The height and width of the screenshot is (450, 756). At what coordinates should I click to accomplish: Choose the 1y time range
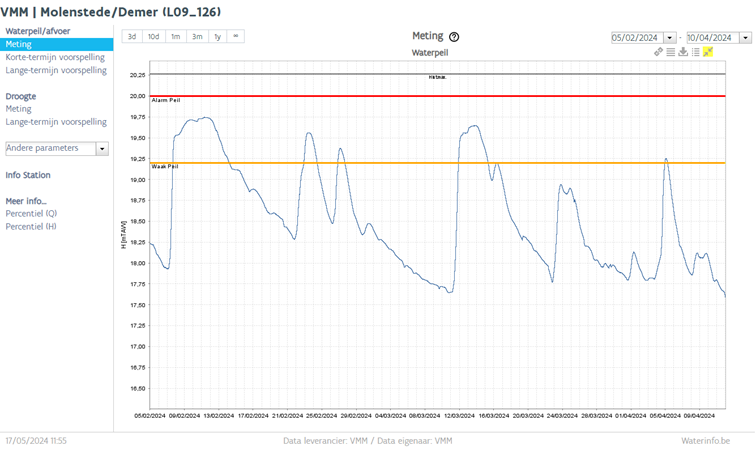[217, 36]
